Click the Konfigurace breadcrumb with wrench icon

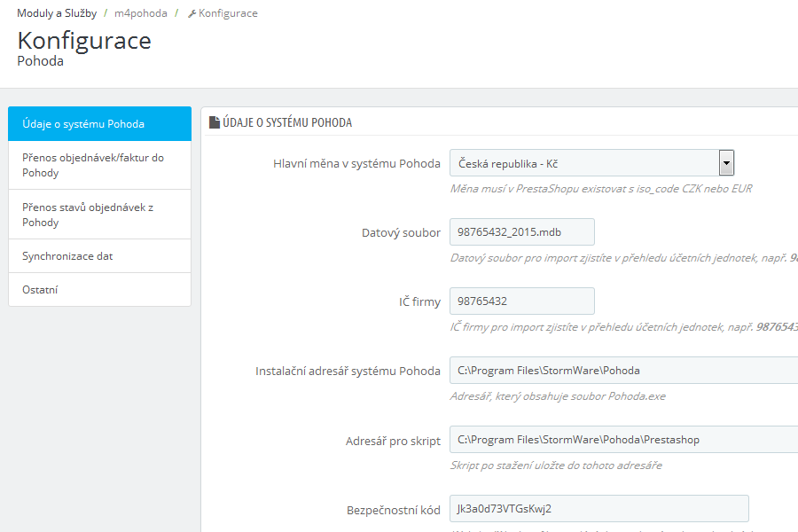pyautogui.click(x=223, y=13)
